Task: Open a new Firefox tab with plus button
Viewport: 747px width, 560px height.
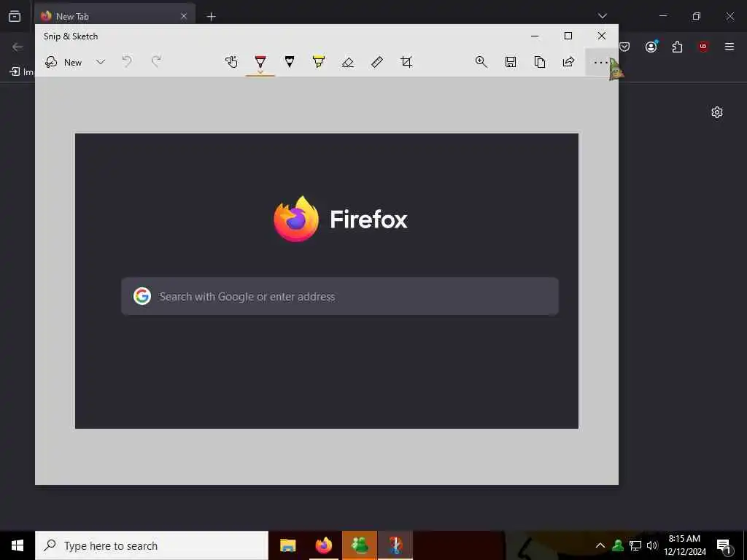Action: 211,17
